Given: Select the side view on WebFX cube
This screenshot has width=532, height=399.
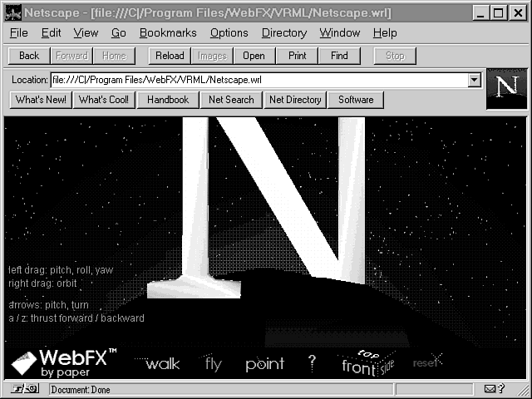Looking at the screenshot, I should point(387,367).
